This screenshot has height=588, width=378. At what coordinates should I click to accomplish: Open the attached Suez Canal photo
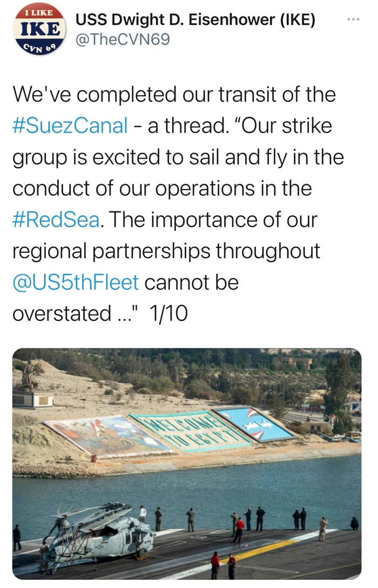187,464
